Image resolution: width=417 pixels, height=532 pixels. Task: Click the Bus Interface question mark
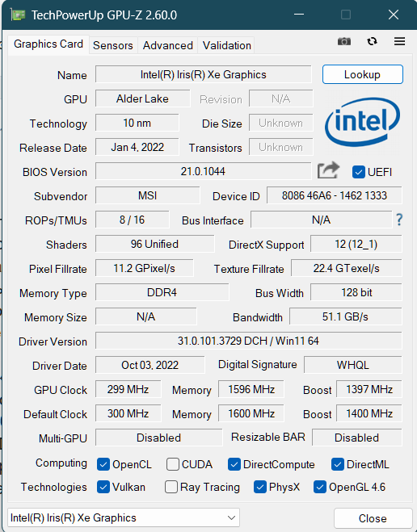[399, 220]
